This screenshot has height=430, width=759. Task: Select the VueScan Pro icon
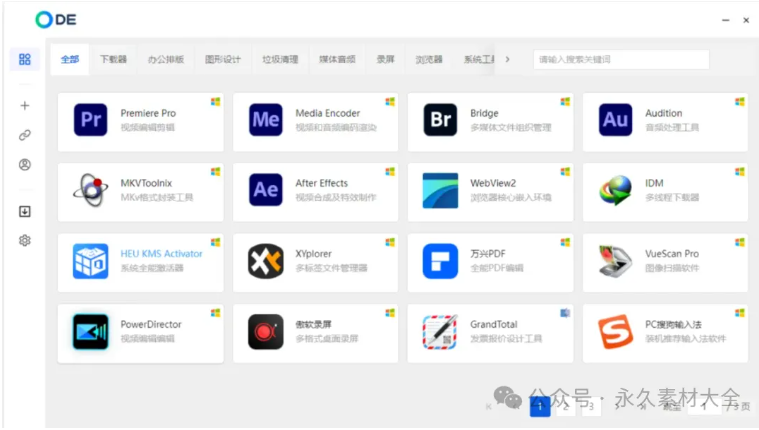[615, 261]
